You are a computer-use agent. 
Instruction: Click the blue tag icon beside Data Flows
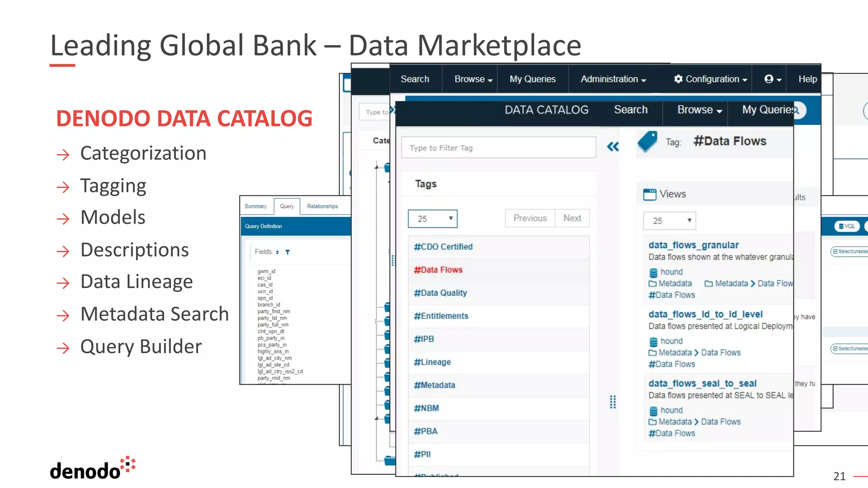[x=648, y=141]
